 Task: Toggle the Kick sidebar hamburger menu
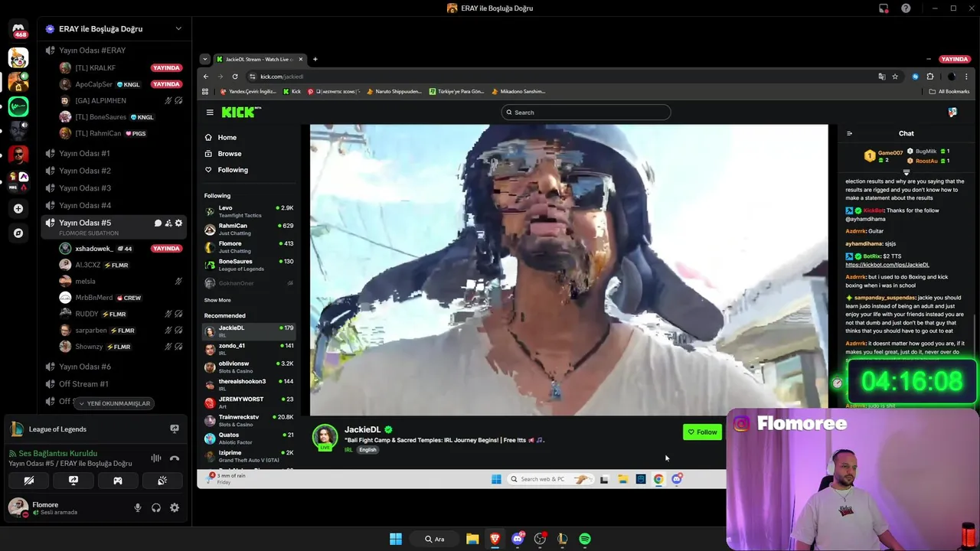coord(210,112)
